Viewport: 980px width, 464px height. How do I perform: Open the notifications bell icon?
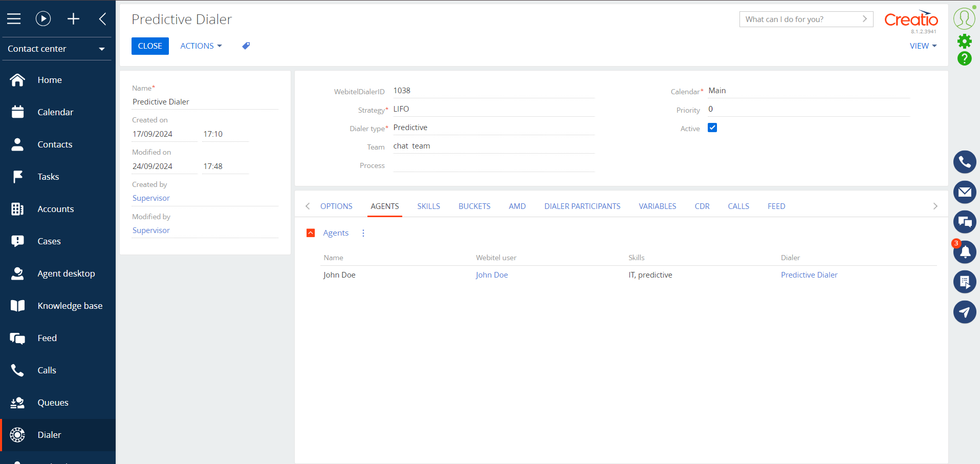(x=965, y=251)
